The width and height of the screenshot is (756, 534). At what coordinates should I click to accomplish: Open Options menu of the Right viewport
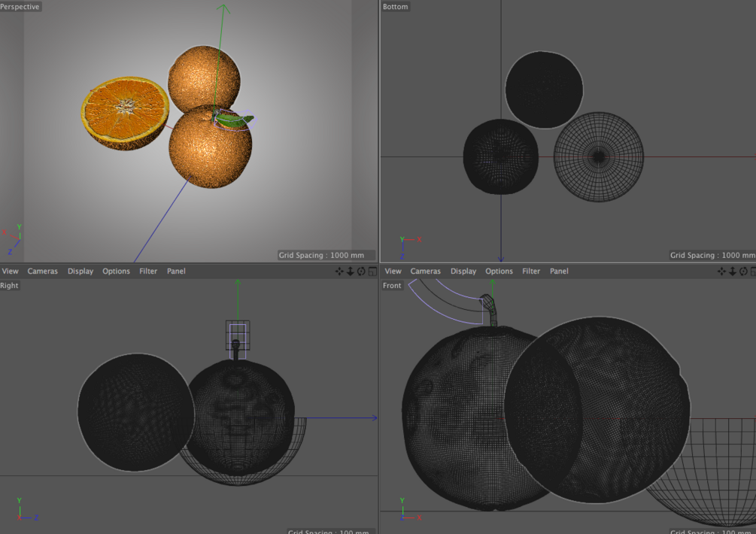(116, 272)
